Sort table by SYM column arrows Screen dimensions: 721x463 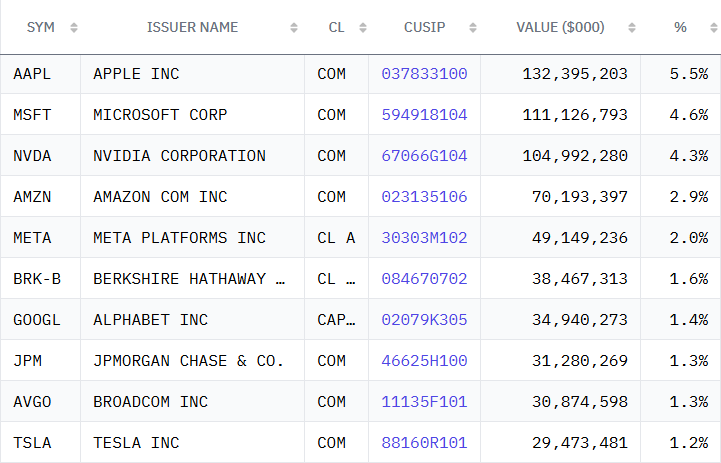(x=74, y=28)
